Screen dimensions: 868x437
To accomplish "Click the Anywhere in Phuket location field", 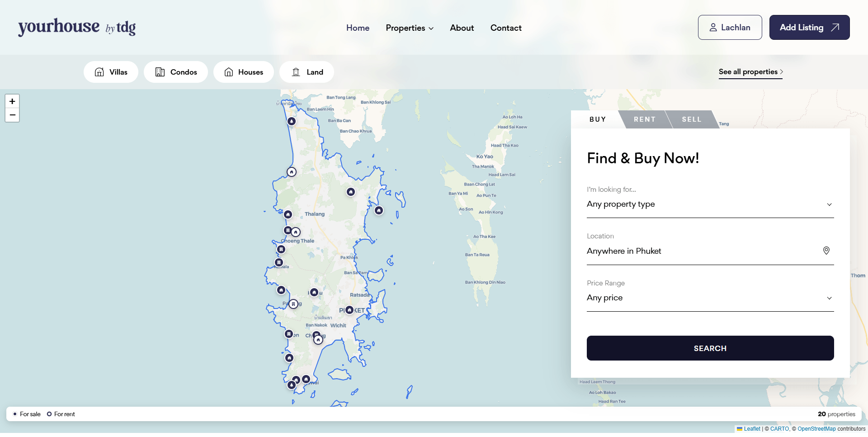I will click(x=710, y=251).
